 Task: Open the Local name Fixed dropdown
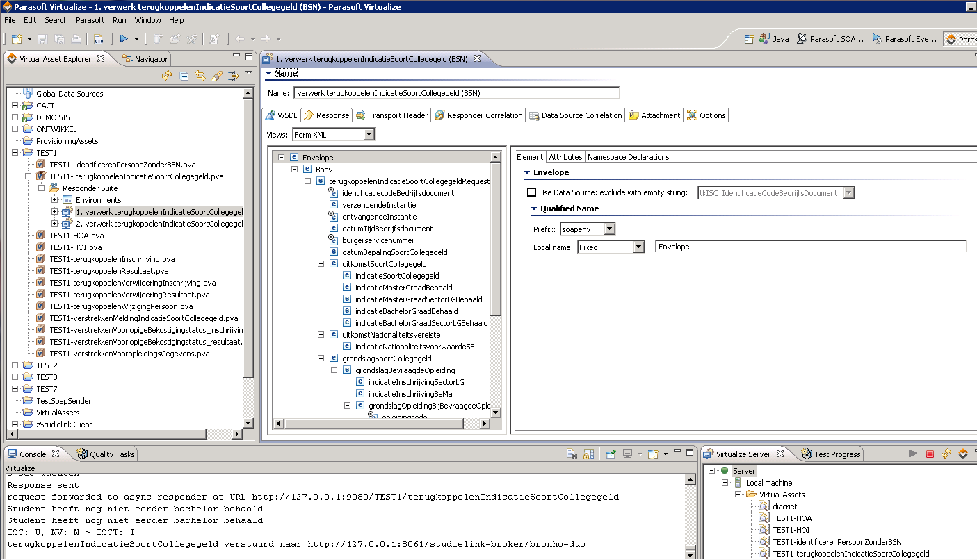[639, 247]
